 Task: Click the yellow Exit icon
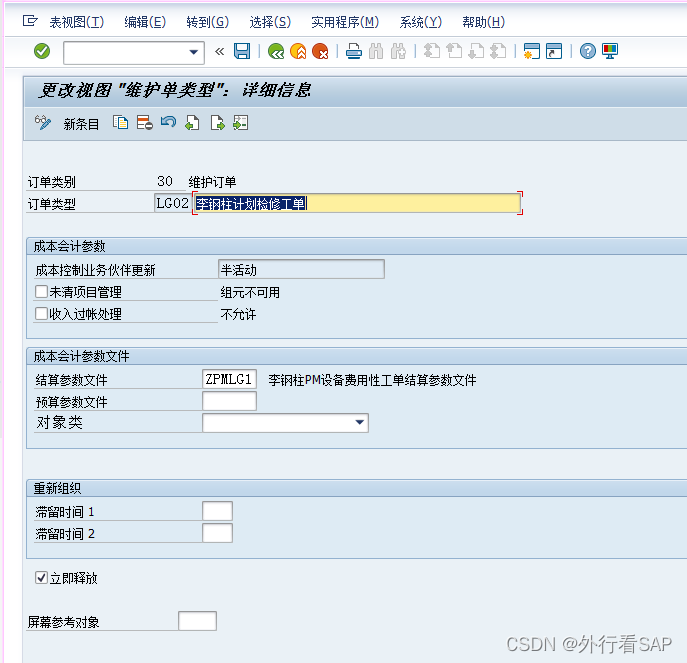pyautogui.click(x=298, y=51)
